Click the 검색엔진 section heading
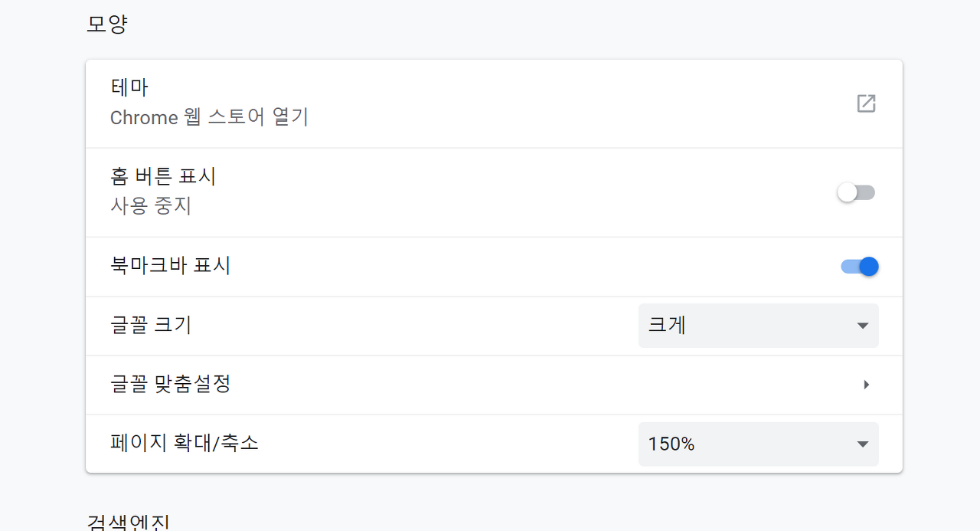Viewport: 980px width, 531px height. pos(128,523)
